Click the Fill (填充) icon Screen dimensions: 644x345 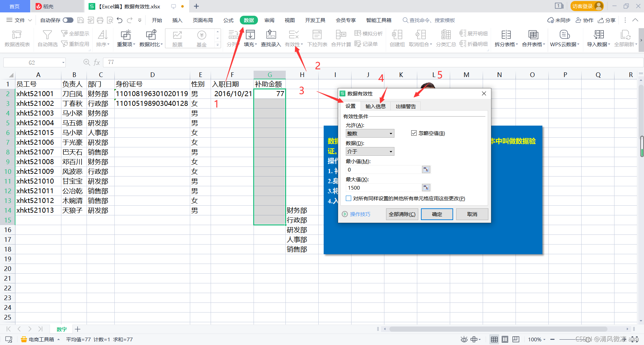click(x=250, y=34)
